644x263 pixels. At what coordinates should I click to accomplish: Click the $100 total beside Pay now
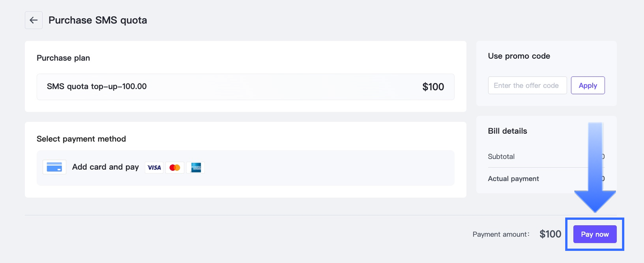pos(550,234)
